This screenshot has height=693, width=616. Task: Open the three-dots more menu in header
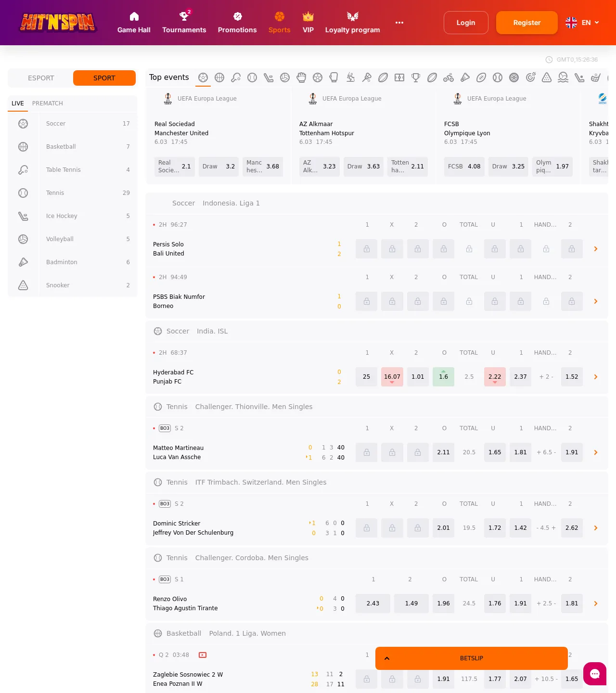point(399,23)
